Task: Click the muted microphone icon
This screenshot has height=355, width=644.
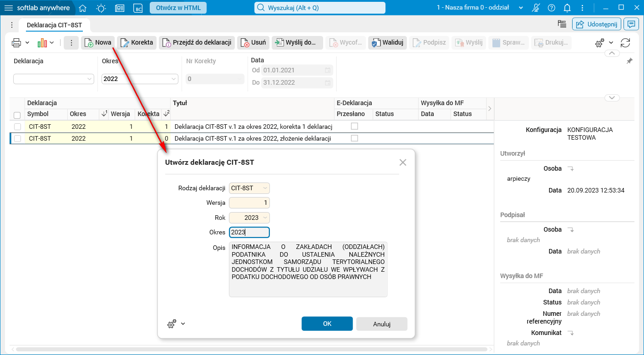Action: pyautogui.click(x=536, y=8)
